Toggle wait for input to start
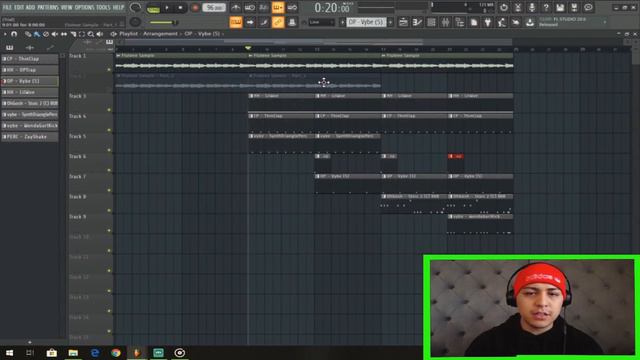The height and width of the screenshot is (360, 640). [x=250, y=7]
